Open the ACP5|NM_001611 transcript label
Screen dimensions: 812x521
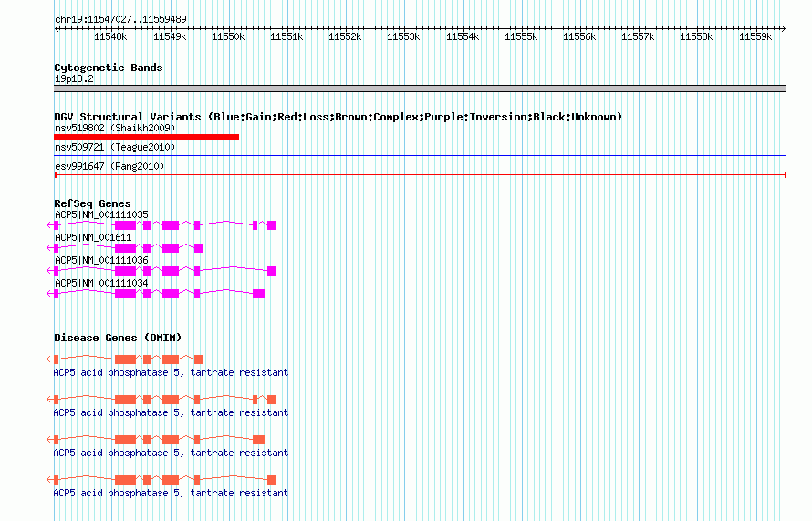click(x=93, y=237)
